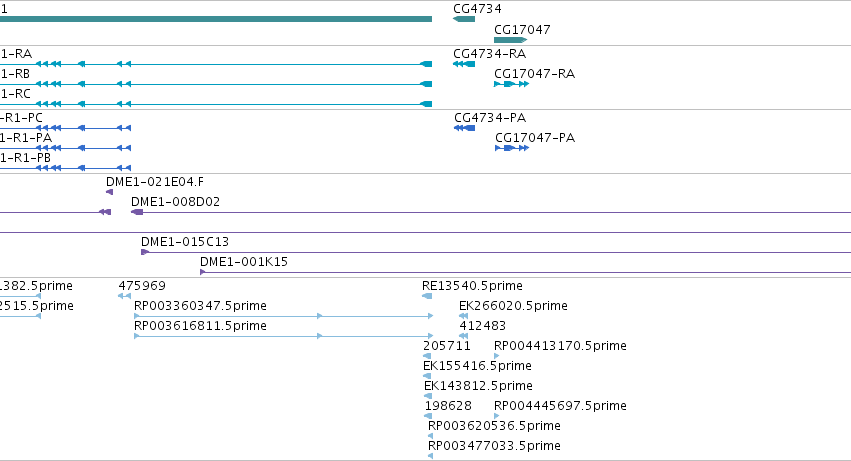Click the CG17047-RA transcript glyph
Viewport: 851px width, 461px height.
click(x=511, y=84)
